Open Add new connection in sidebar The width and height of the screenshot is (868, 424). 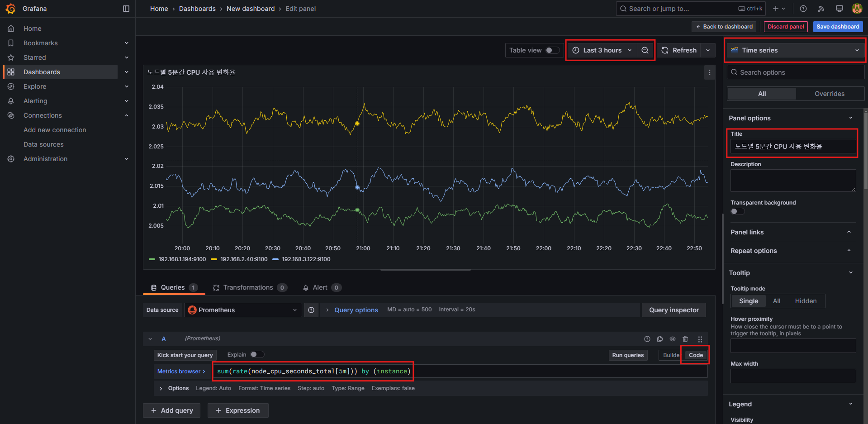click(x=55, y=130)
